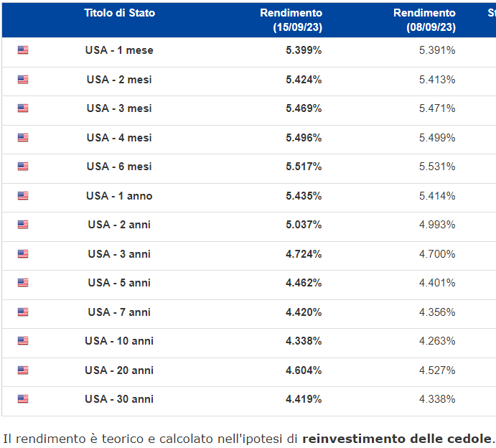Select the flag in USA - 20 anni row
The image size is (496, 448).
tap(23, 370)
